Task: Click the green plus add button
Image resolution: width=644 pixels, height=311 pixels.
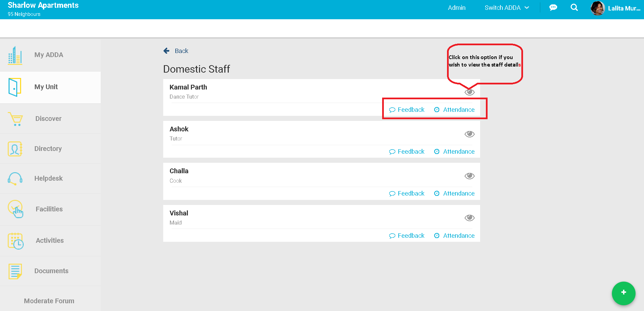Action: tap(624, 293)
